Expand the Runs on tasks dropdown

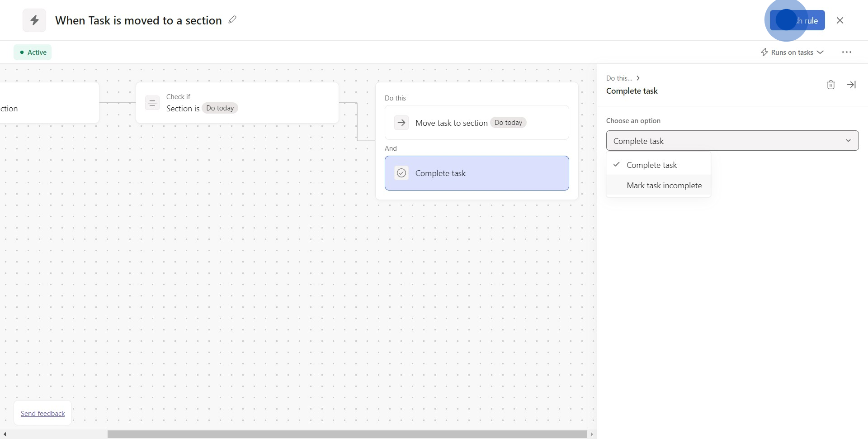792,52
